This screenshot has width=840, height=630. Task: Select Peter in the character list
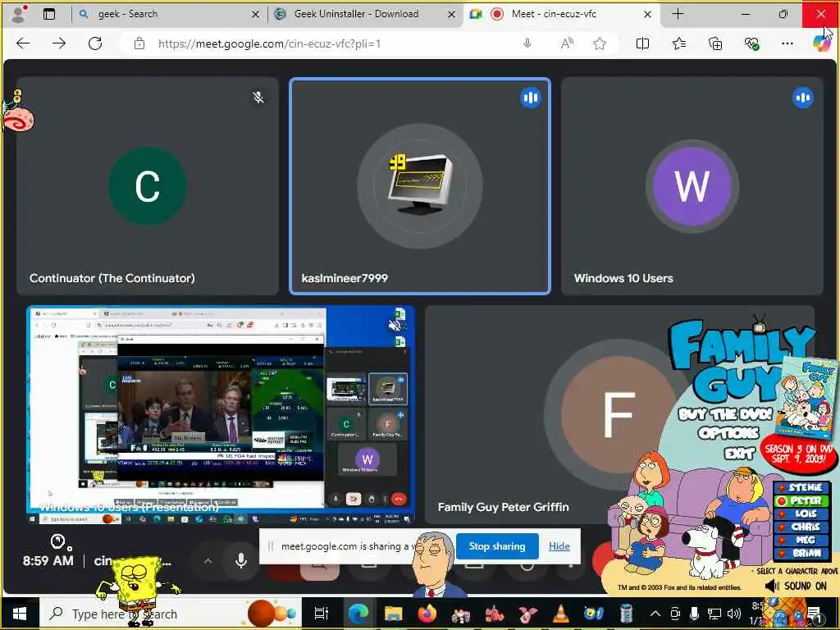click(801, 501)
